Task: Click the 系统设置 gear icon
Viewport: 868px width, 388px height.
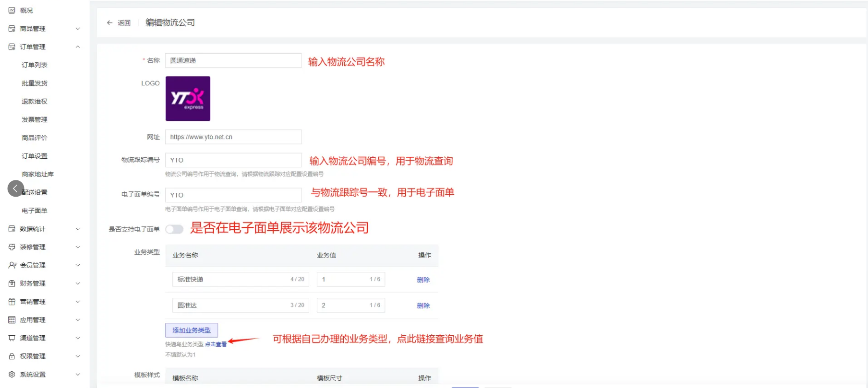Action: pyautogui.click(x=12, y=375)
